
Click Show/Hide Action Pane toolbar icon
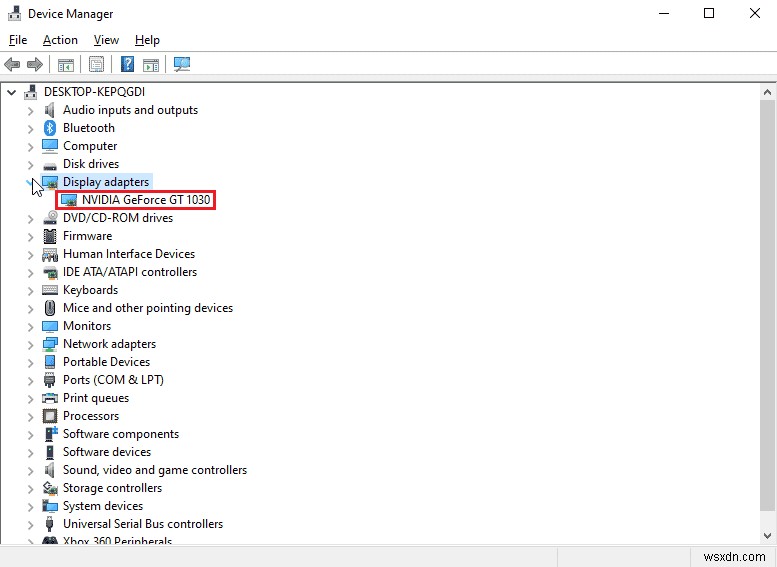tap(151, 64)
